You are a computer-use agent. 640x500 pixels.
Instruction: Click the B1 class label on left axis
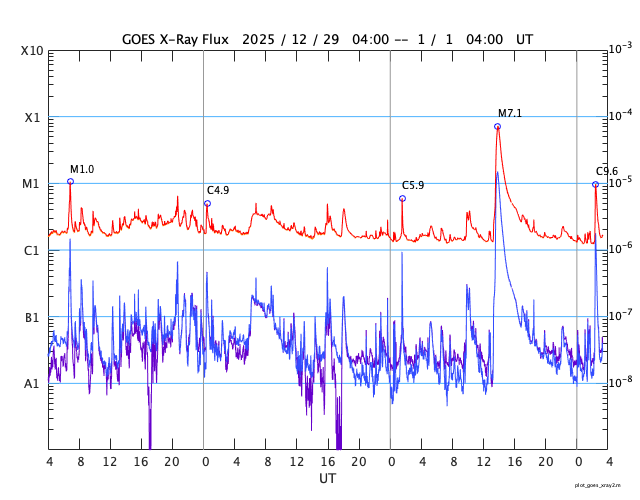[x=33, y=317]
